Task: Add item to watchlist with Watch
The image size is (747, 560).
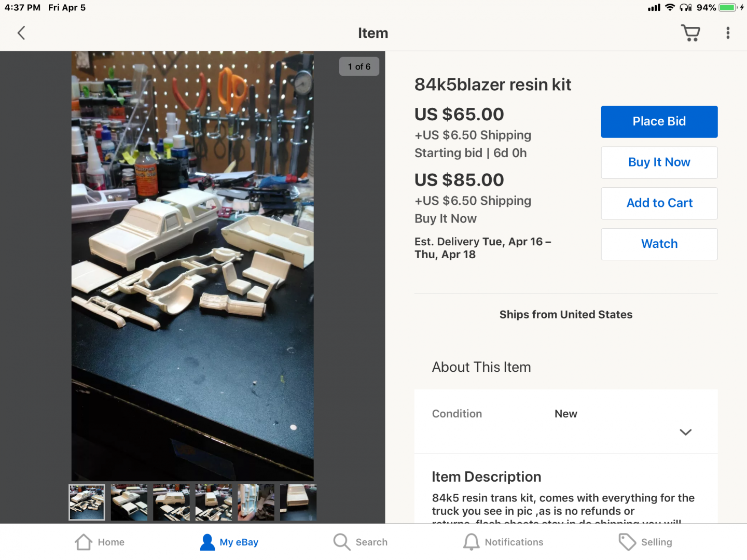Action: tap(659, 244)
